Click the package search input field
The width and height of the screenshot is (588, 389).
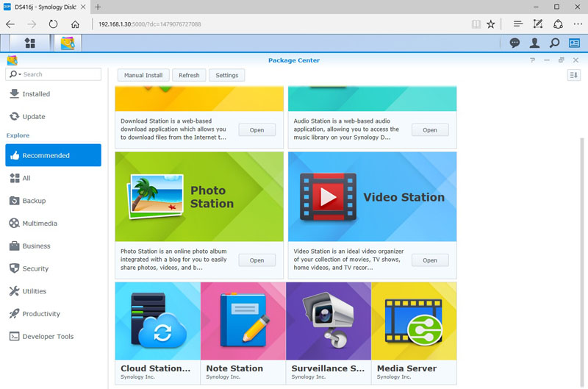pos(60,74)
